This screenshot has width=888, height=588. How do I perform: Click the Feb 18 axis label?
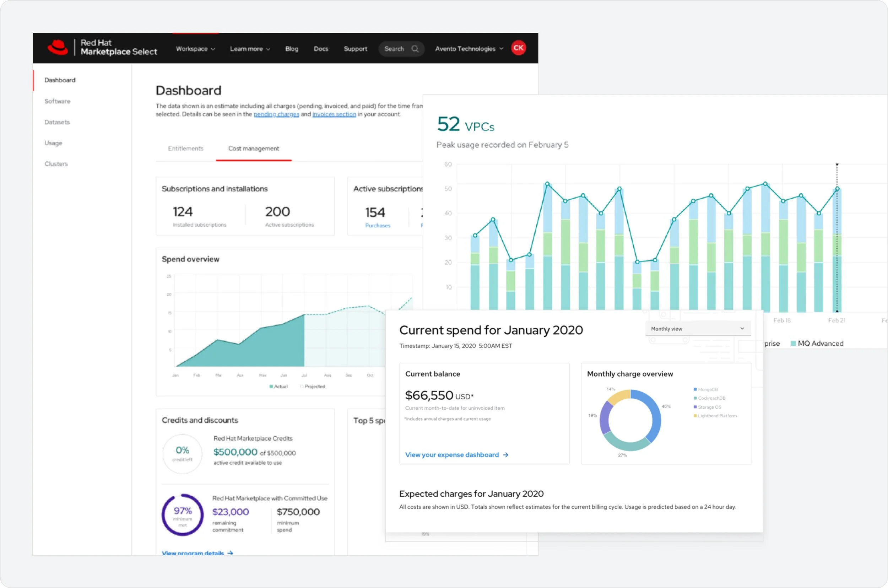point(782,320)
